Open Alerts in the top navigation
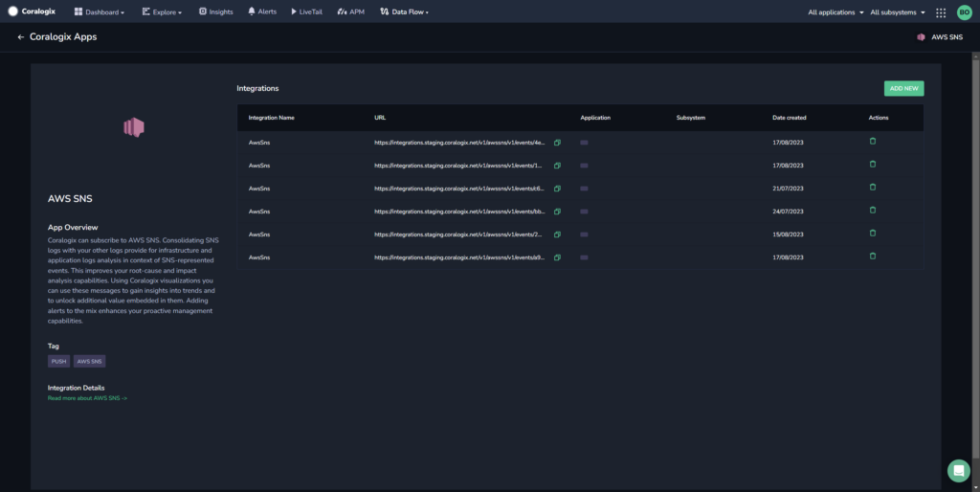Screen dimensions: 980x492 [262, 11]
